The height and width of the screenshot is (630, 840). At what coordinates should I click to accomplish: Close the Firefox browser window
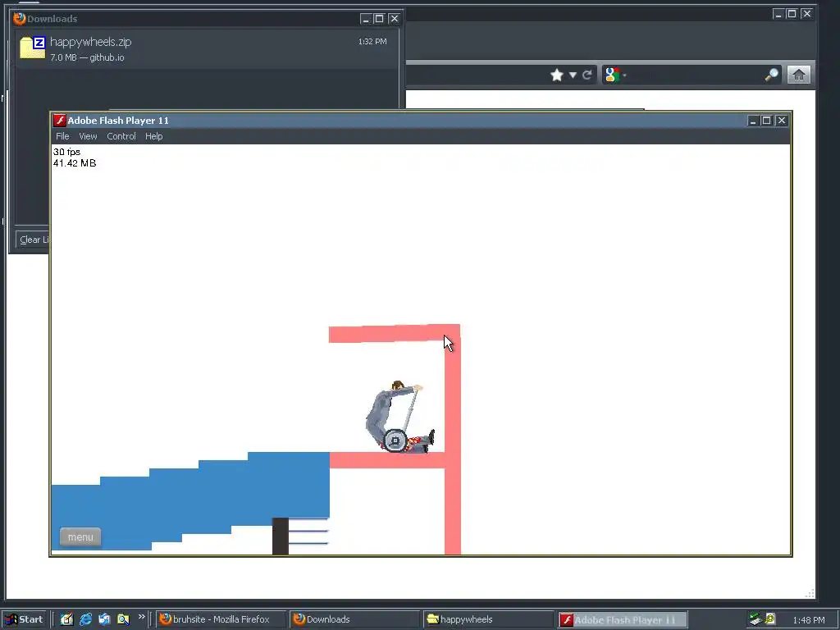[807, 14]
